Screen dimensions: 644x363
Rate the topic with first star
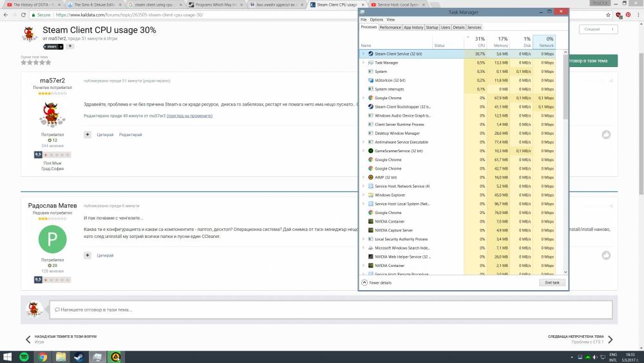click(24, 63)
